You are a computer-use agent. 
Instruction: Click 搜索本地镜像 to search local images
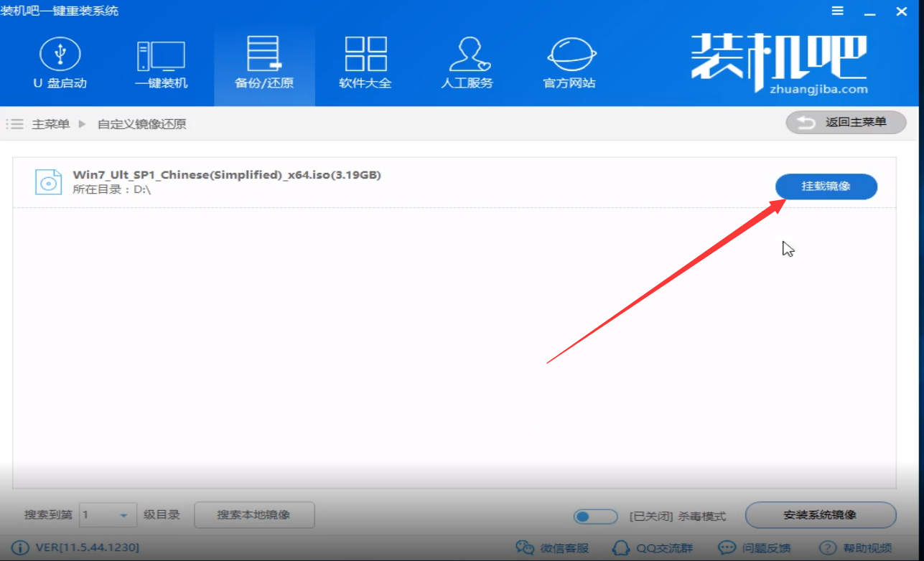(254, 515)
